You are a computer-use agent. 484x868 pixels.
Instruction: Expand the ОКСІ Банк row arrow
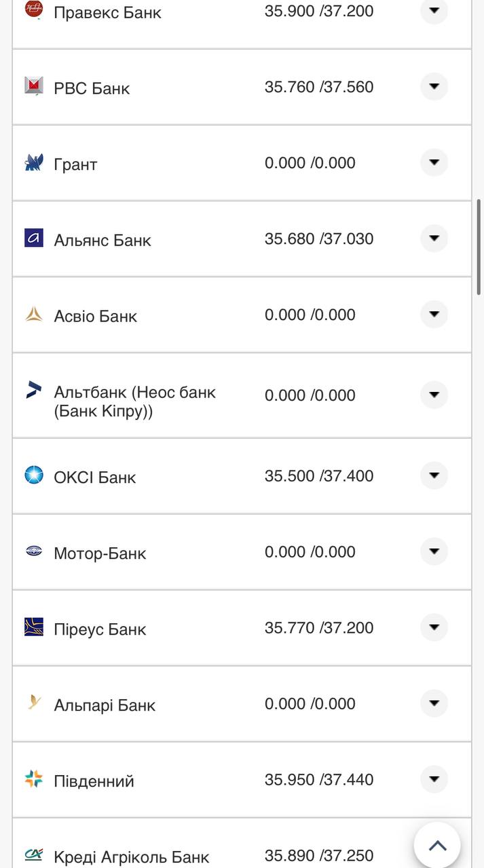tap(434, 476)
